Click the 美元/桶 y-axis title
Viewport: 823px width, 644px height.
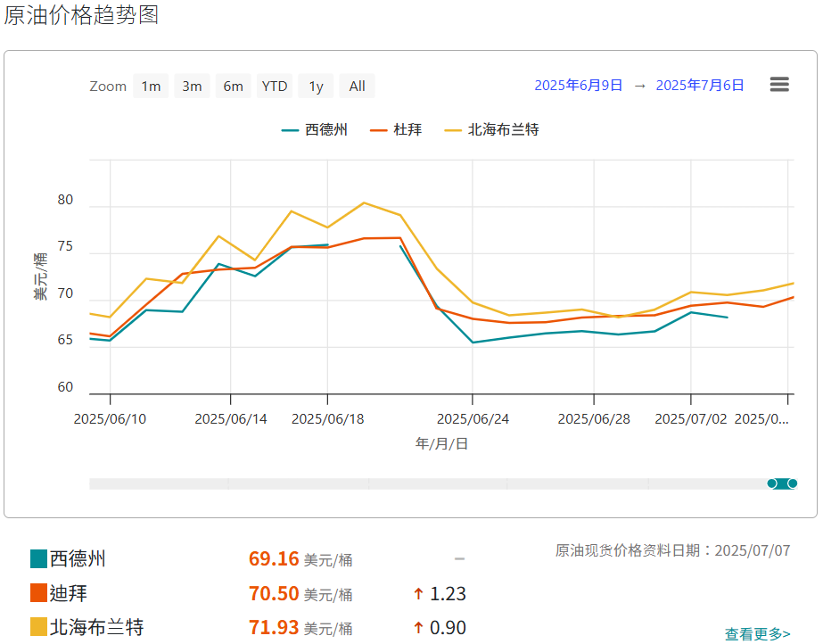point(40,277)
